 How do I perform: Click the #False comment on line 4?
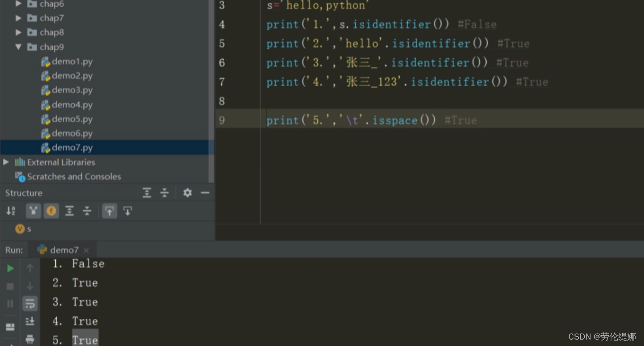coord(477,24)
